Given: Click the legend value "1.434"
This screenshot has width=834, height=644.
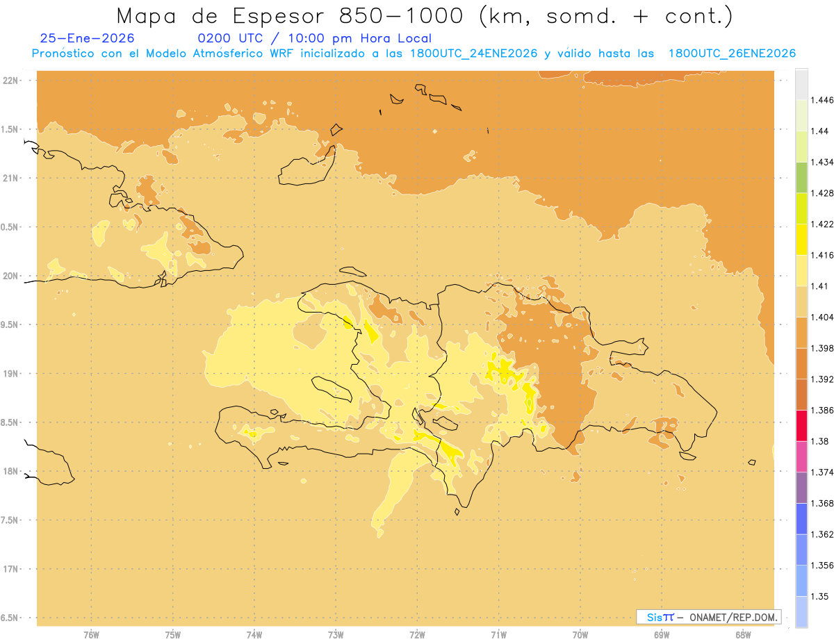Looking at the screenshot, I should 824,162.
